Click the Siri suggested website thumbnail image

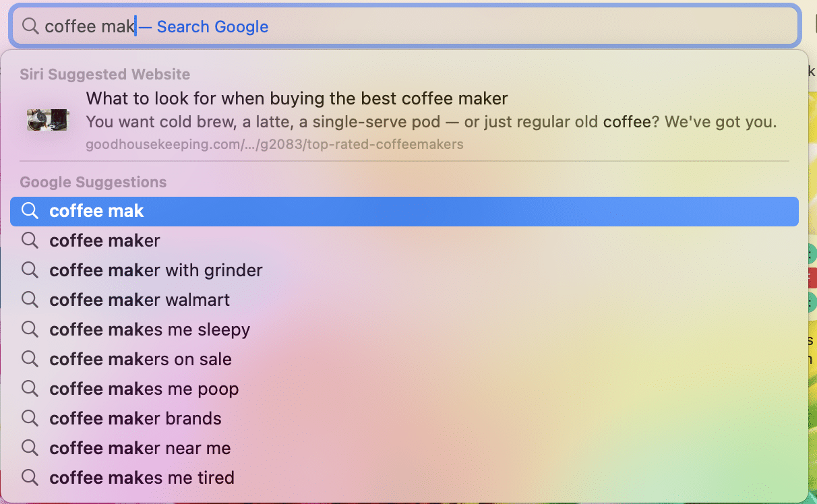tap(48, 120)
